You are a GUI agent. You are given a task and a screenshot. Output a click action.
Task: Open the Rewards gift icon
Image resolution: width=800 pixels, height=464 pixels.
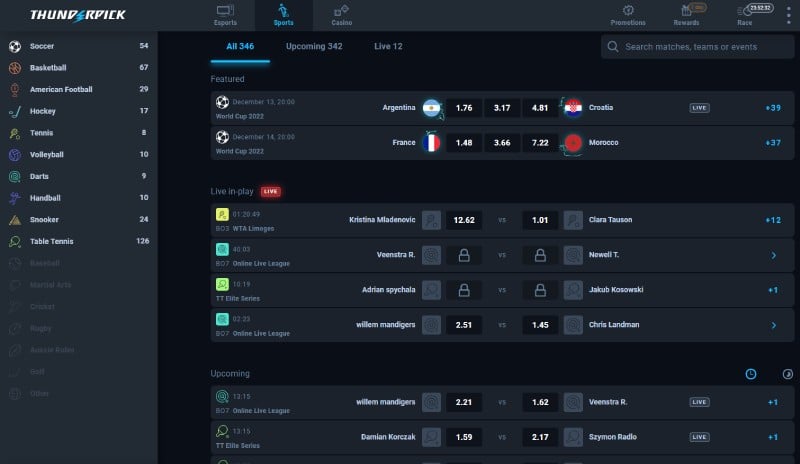(x=686, y=15)
